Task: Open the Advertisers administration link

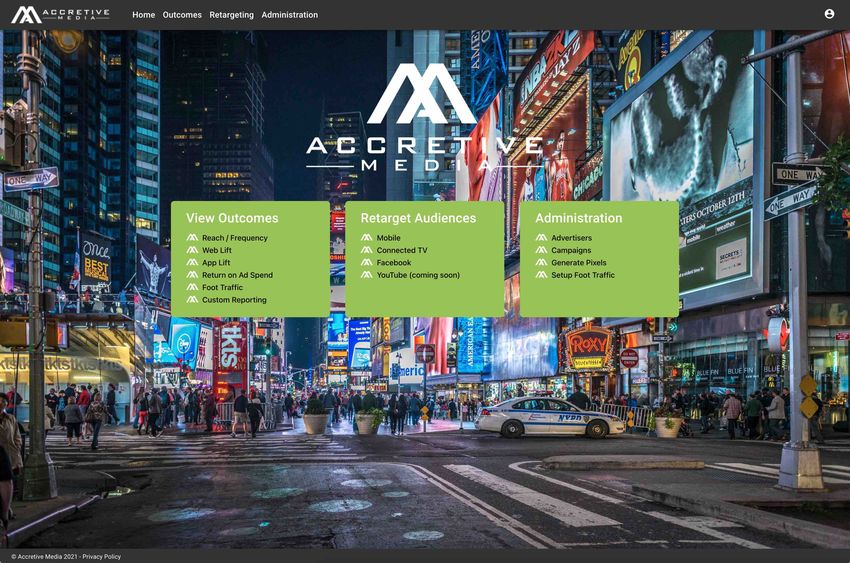Action: coord(571,238)
